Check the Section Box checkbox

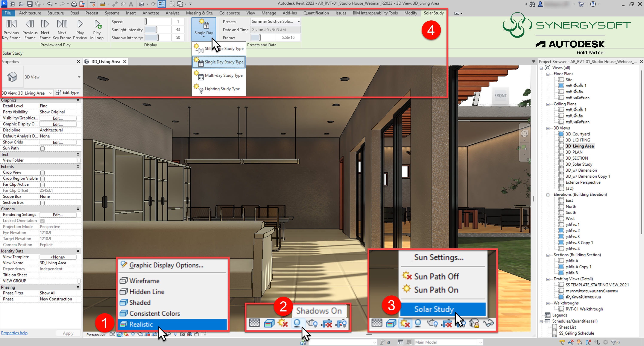click(x=43, y=203)
